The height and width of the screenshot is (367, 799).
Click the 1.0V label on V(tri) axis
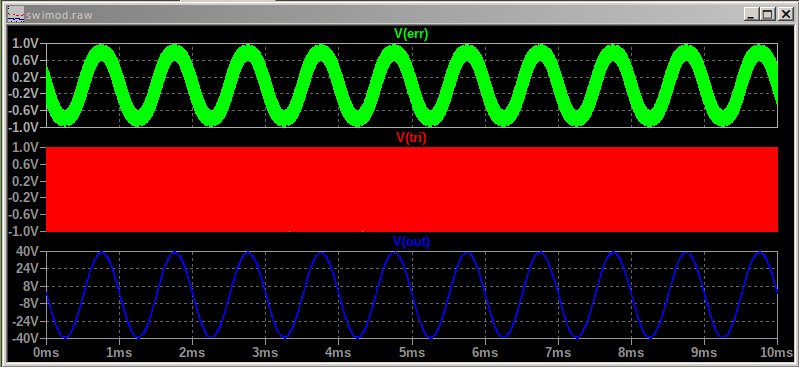tap(25, 148)
